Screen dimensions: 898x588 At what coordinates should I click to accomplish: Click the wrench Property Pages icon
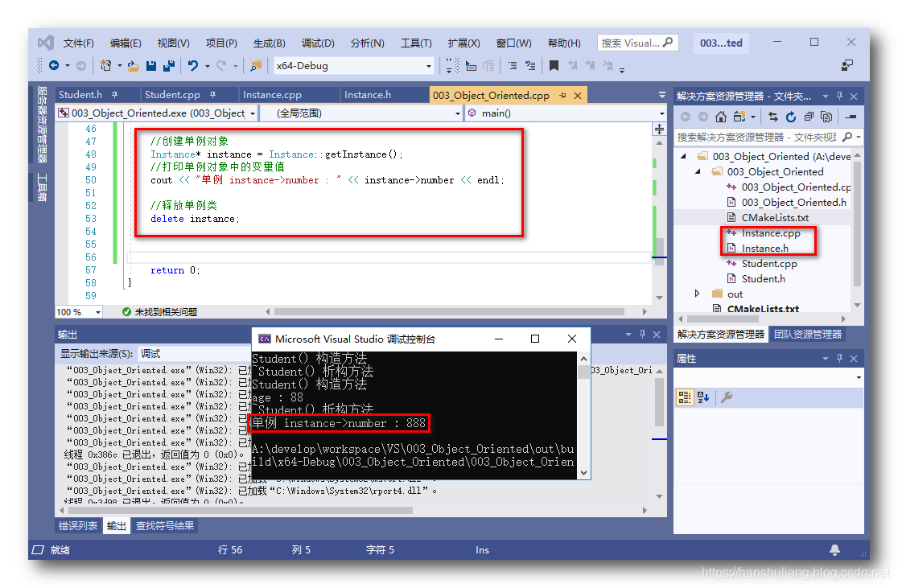[x=727, y=397]
